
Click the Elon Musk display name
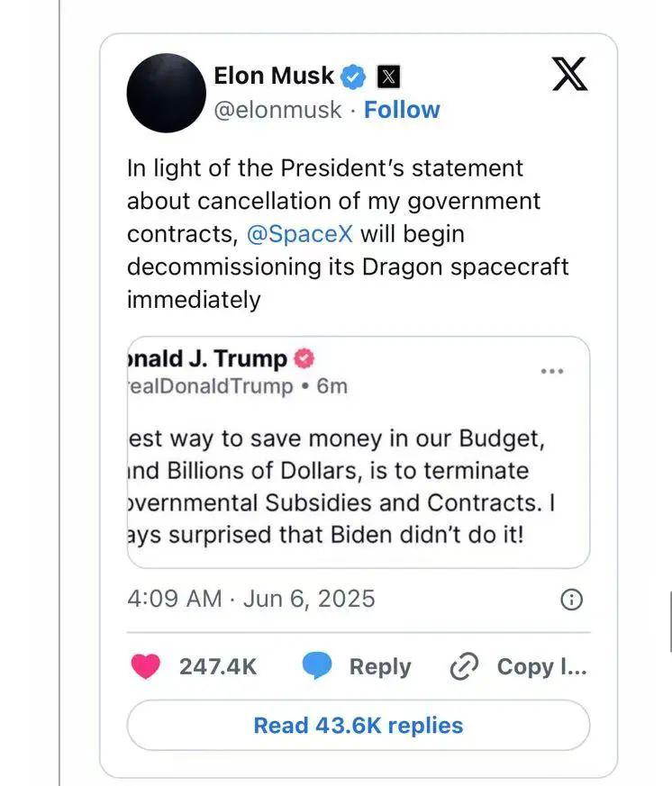(x=274, y=76)
